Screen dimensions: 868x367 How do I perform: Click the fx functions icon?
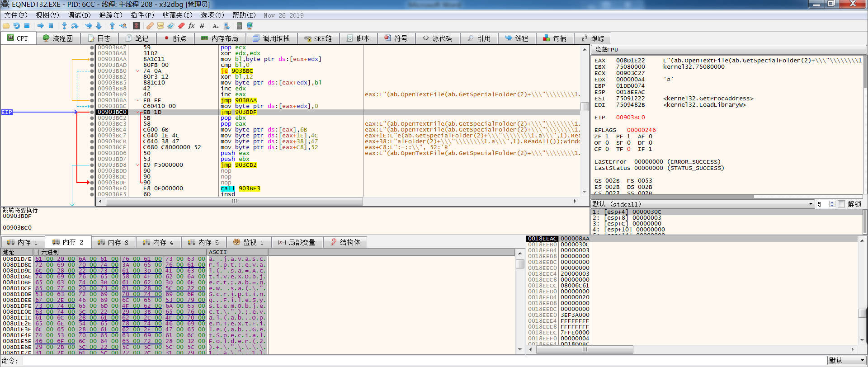191,26
